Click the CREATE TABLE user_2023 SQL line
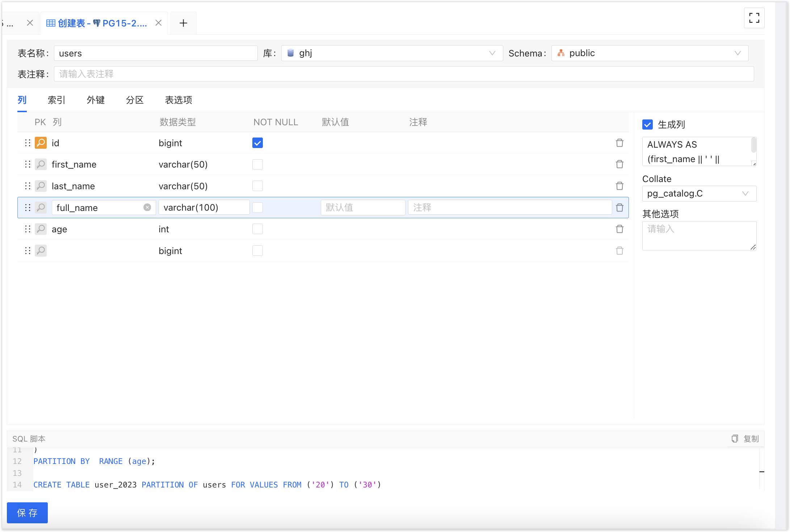This screenshot has height=532, width=790. coord(207,485)
